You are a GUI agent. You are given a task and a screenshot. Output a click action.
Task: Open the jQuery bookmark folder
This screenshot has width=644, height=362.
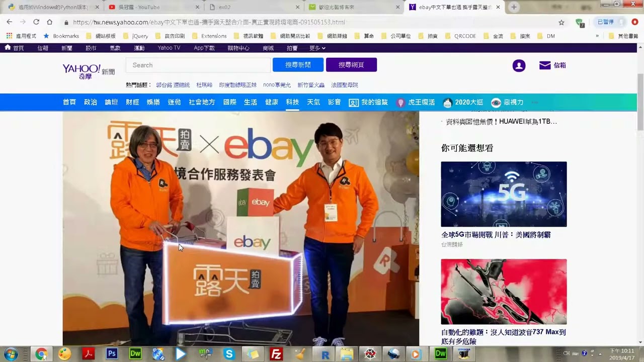pyautogui.click(x=136, y=36)
